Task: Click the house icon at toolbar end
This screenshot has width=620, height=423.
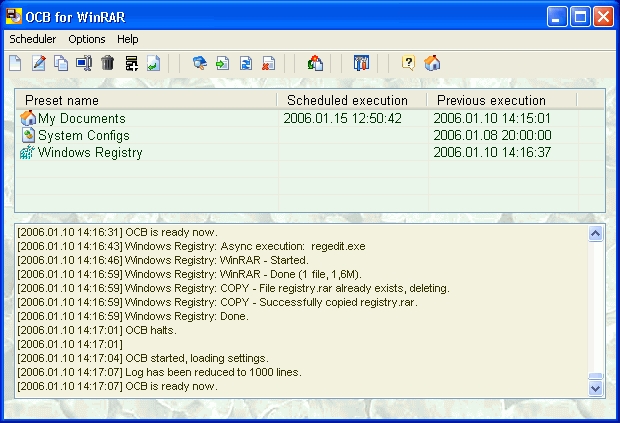Action: [432, 64]
